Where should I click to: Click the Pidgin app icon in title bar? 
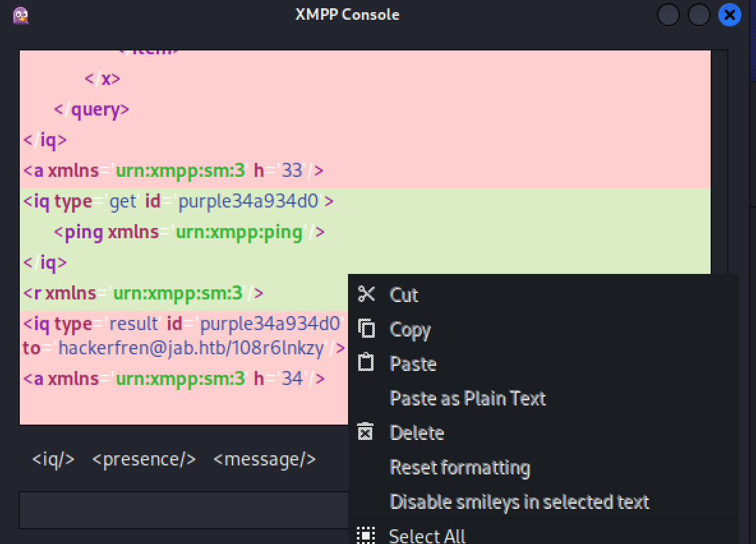(21, 15)
